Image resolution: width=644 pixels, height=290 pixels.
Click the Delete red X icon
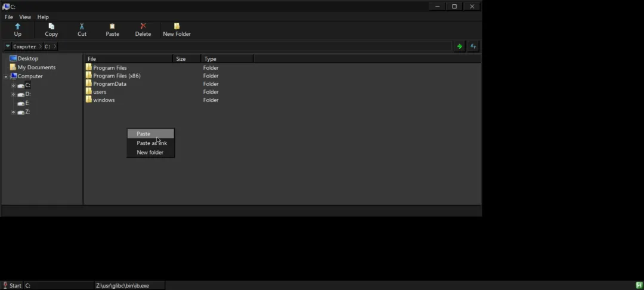143,26
